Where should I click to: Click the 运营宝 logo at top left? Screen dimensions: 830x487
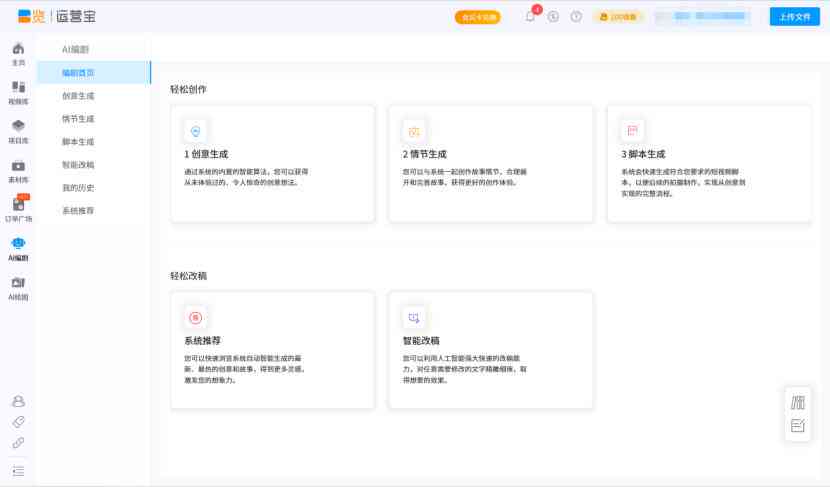57,16
